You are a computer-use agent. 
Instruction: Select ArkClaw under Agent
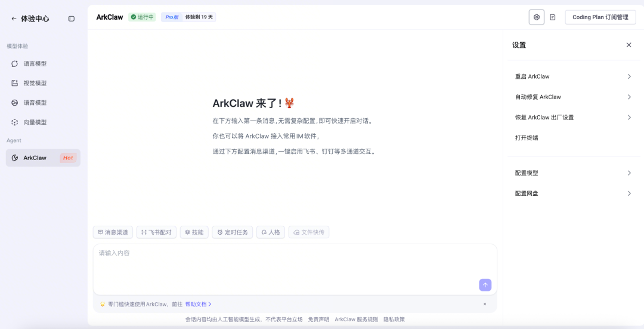coord(43,158)
